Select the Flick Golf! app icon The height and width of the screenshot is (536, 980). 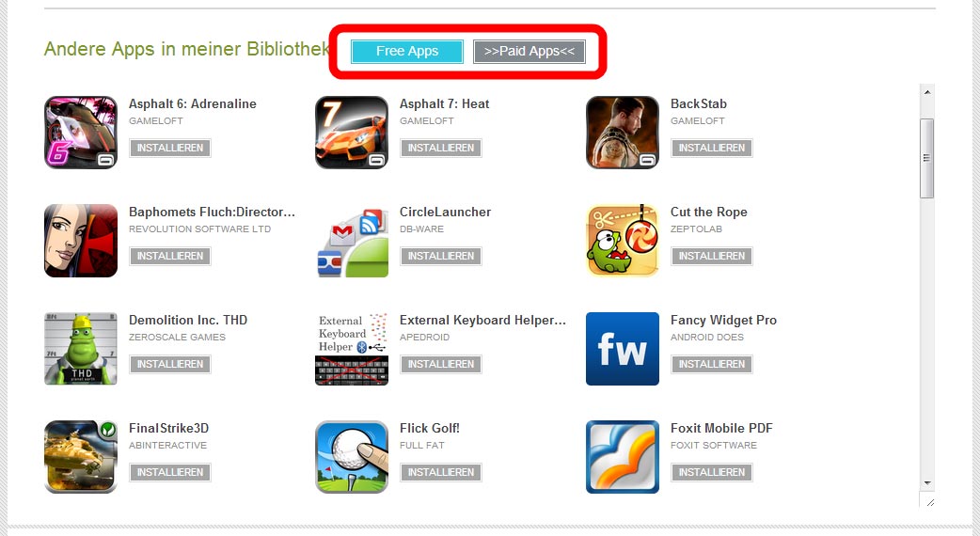pos(351,457)
